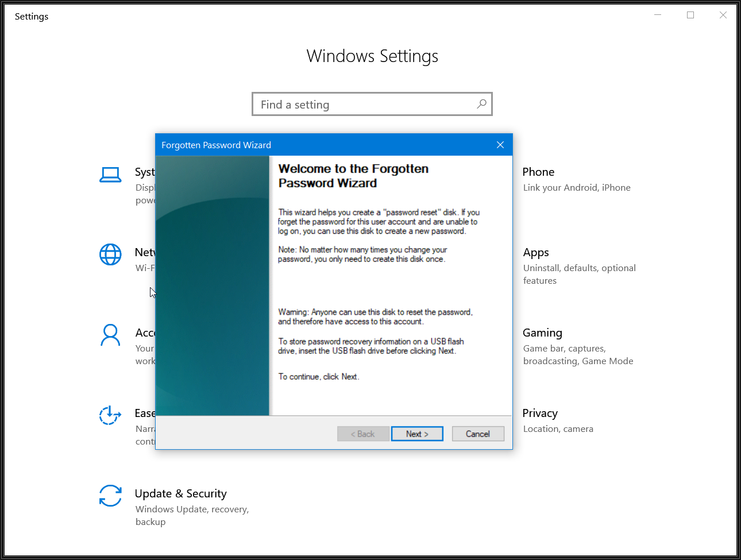Close the Forgotten Password Wizard dialog

pyautogui.click(x=500, y=145)
